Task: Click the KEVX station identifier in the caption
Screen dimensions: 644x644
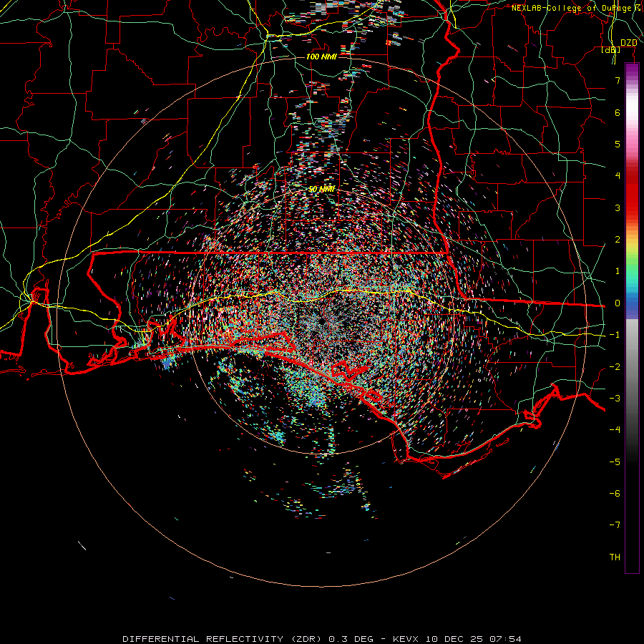Action: click(x=406, y=639)
